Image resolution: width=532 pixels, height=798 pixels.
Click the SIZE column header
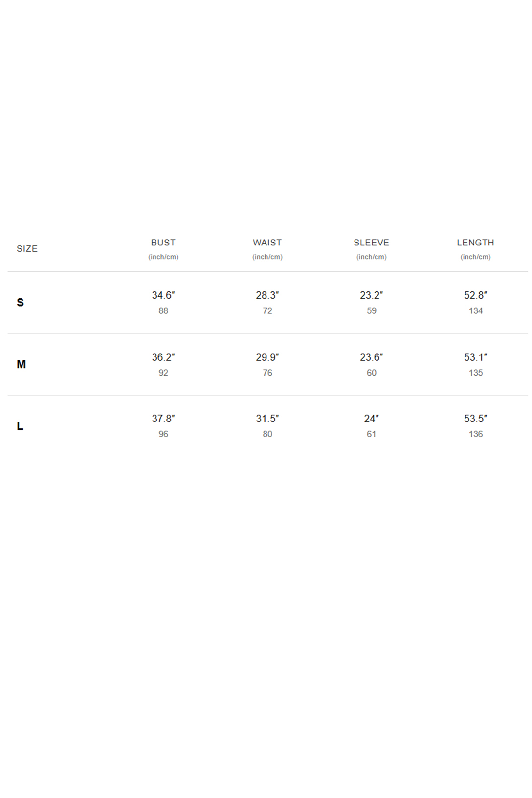click(x=27, y=249)
